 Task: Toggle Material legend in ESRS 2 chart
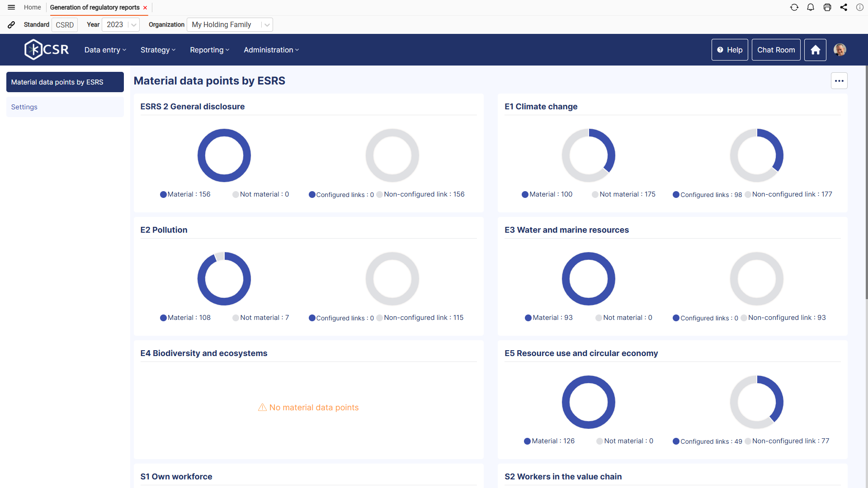point(185,194)
